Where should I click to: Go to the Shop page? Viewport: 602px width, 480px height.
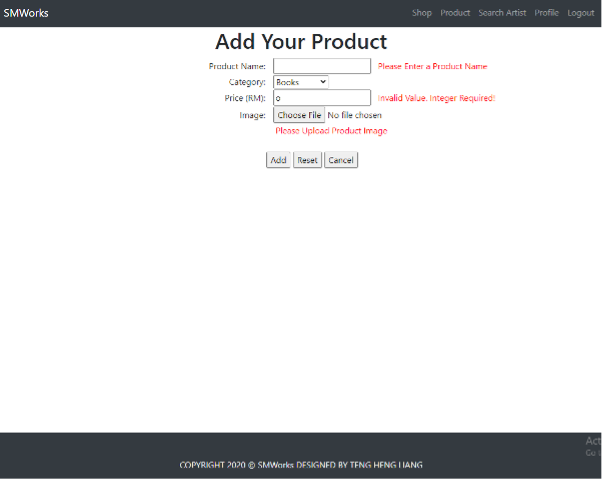[x=422, y=13]
